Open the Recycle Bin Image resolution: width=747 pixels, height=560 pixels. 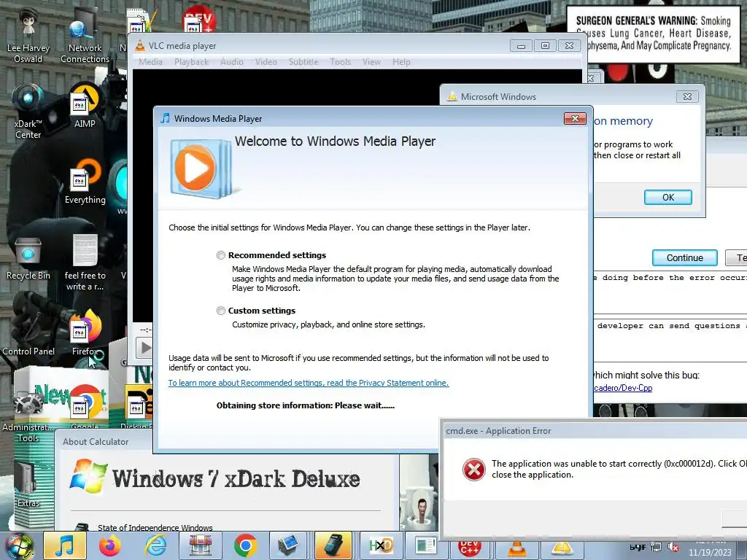coord(28,258)
